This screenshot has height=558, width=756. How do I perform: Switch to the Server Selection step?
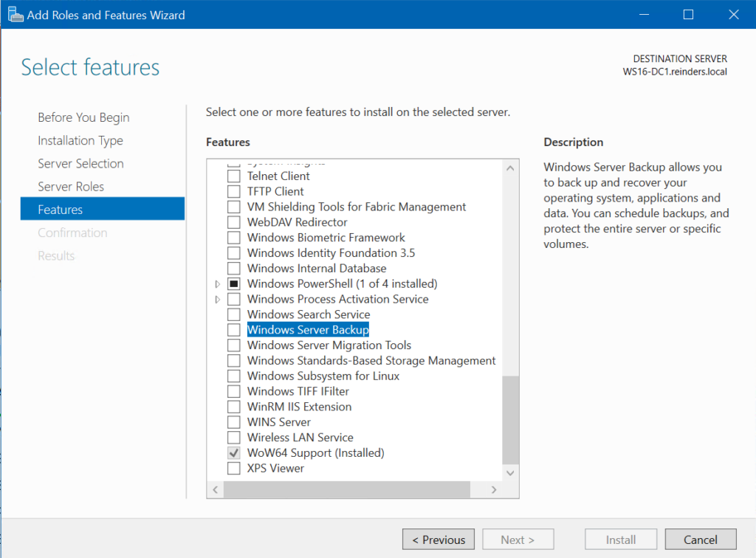(x=80, y=164)
